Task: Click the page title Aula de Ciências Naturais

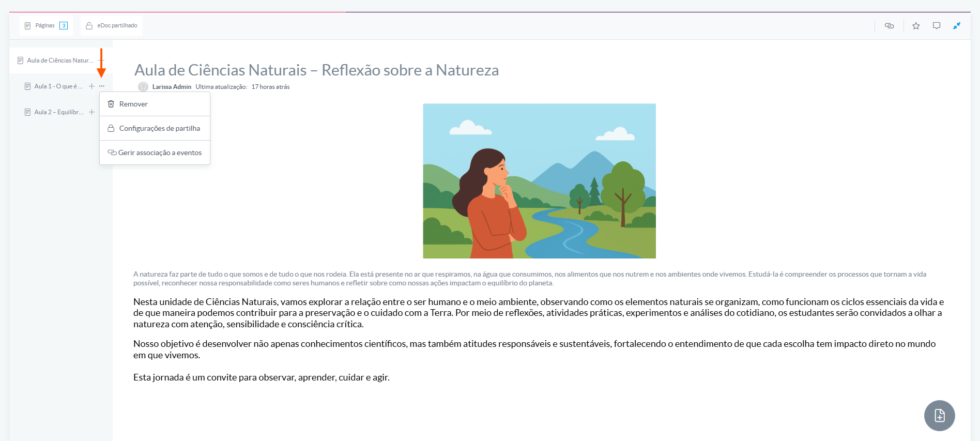Action: pyautogui.click(x=316, y=70)
